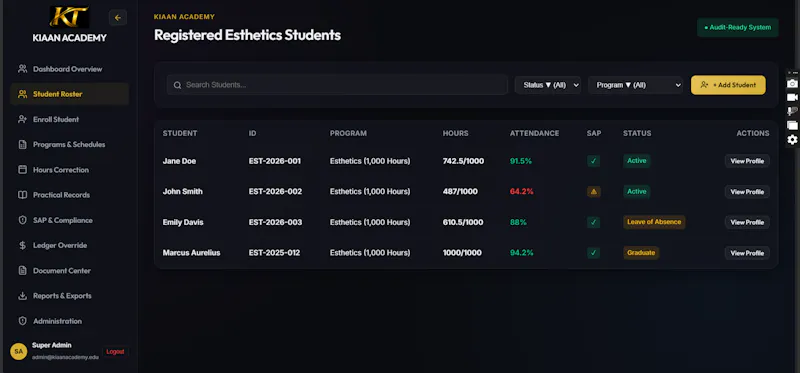The height and width of the screenshot is (373, 800).
Task: Click ID EST-2026-001
Action: click(275, 161)
